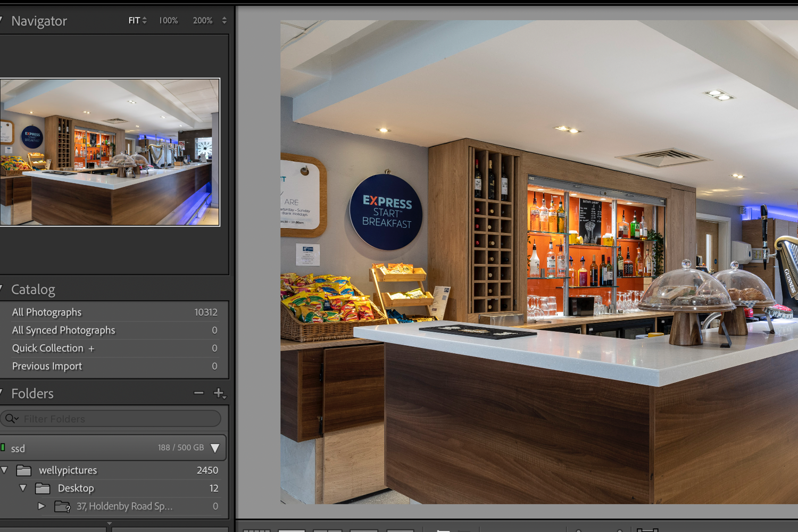The height and width of the screenshot is (532, 798).
Task: Collapse the Catalog panel header
Action: pyautogui.click(x=33, y=289)
